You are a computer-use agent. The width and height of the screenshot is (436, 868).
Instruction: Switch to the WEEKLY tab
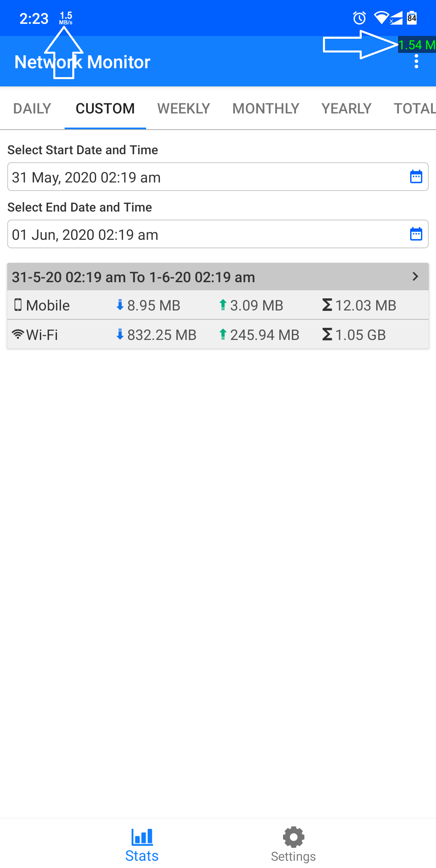(184, 109)
